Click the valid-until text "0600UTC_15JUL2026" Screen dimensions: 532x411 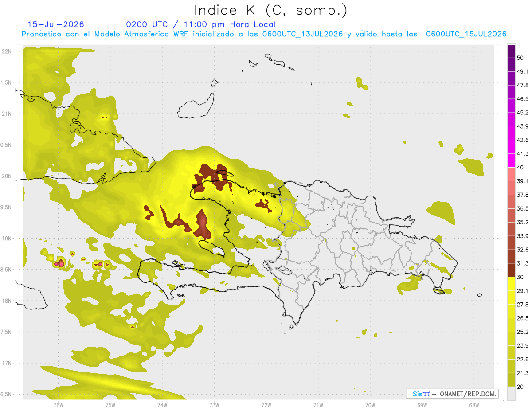coord(466,34)
